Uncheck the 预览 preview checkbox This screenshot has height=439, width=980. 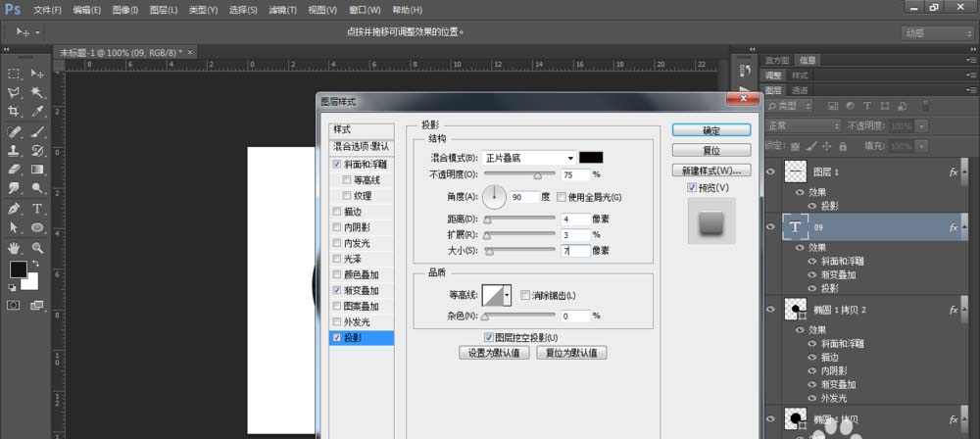[x=693, y=187]
